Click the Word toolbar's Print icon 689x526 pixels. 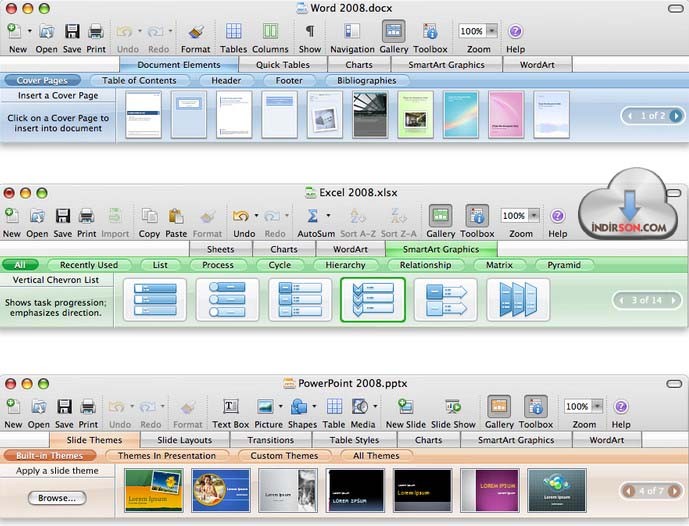click(96, 32)
